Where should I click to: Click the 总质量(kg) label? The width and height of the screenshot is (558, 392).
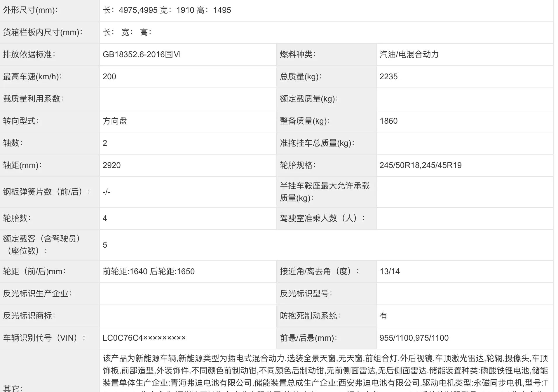click(x=301, y=77)
